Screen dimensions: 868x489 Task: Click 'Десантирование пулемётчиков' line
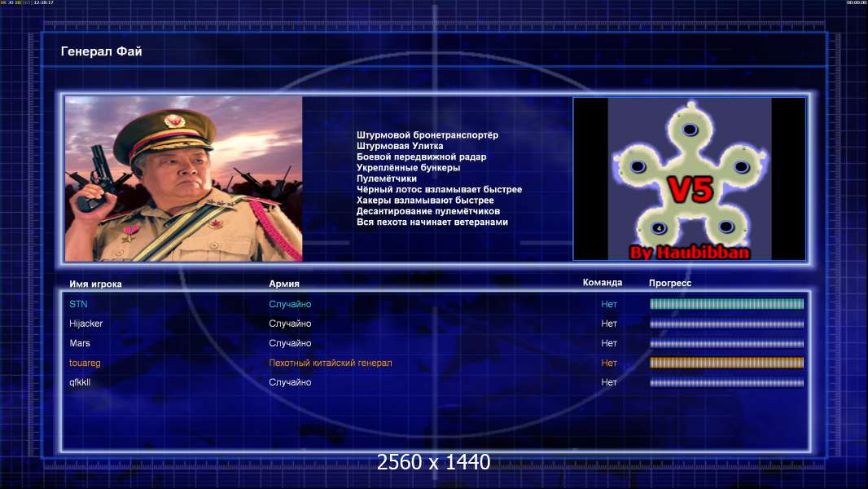point(428,211)
